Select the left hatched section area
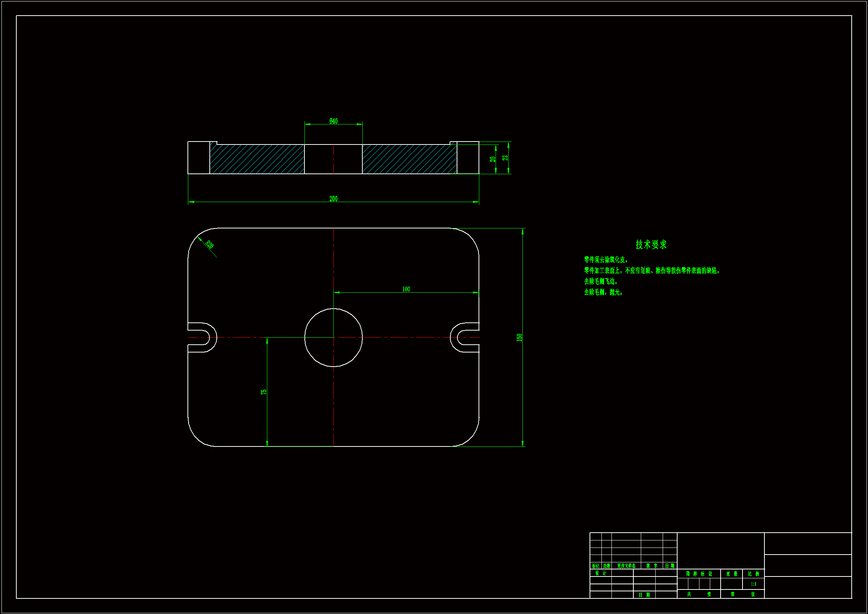Image resolution: width=868 pixels, height=614 pixels. pos(257,159)
